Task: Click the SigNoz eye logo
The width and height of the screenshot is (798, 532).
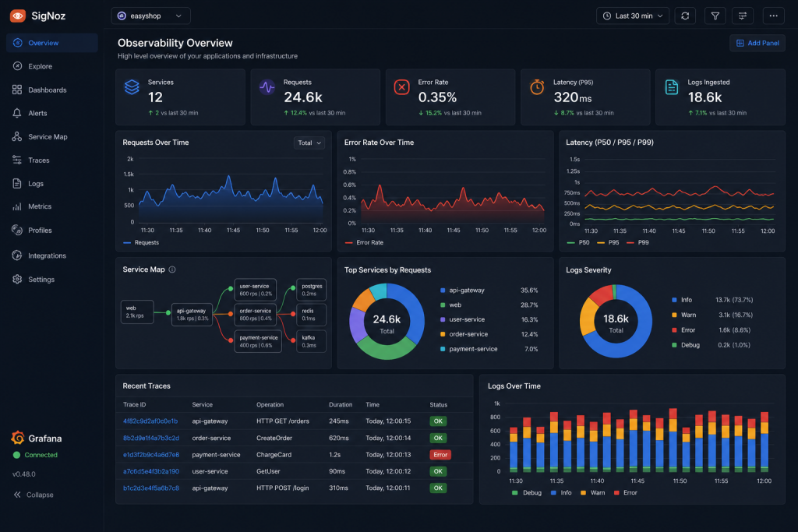Action: (18, 16)
